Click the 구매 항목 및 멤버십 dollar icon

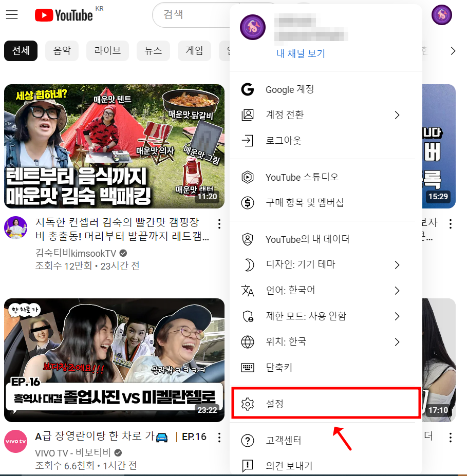coord(248,203)
